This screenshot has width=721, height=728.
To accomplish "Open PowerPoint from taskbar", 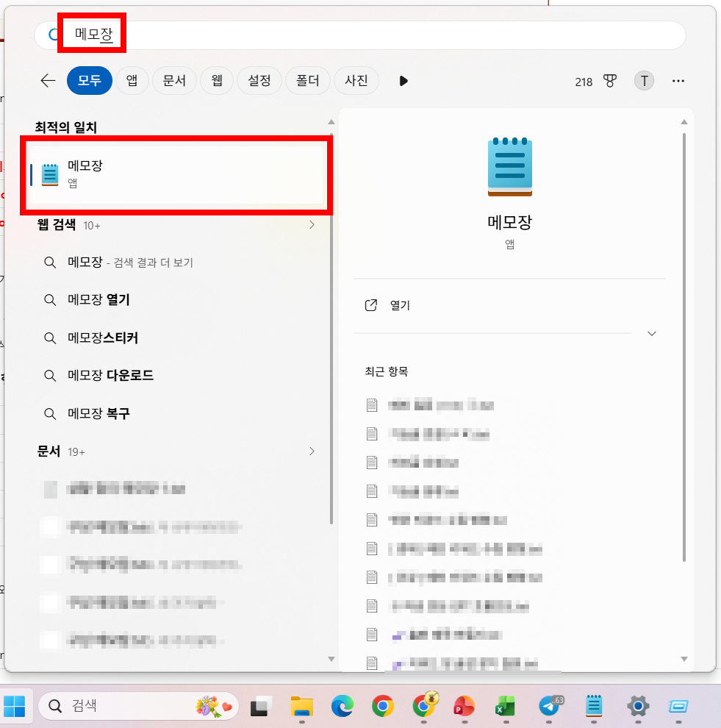I will (x=464, y=707).
